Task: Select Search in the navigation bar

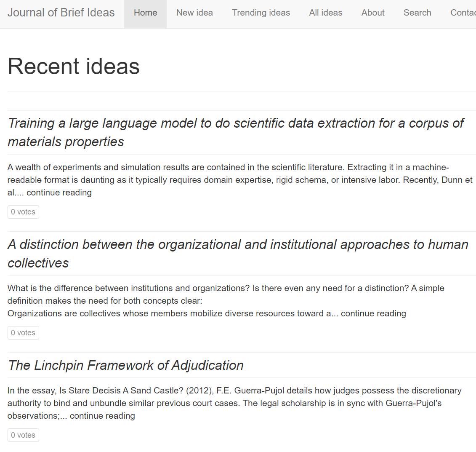Action: click(x=417, y=13)
